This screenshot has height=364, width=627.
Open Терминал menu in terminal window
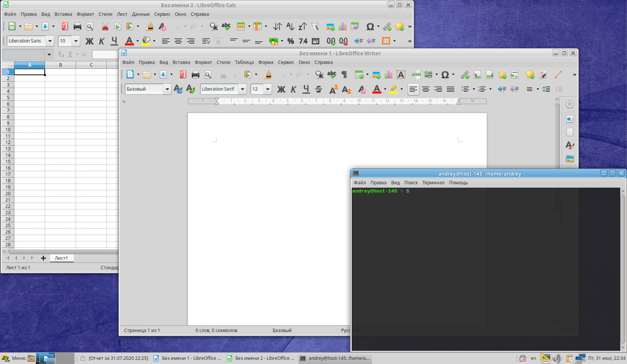tap(433, 183)
